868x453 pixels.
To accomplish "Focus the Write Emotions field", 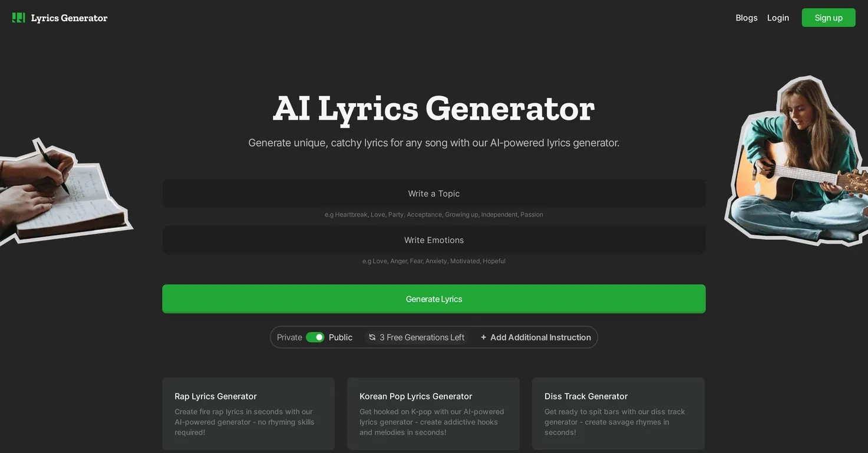I will [x=434, y=240].
